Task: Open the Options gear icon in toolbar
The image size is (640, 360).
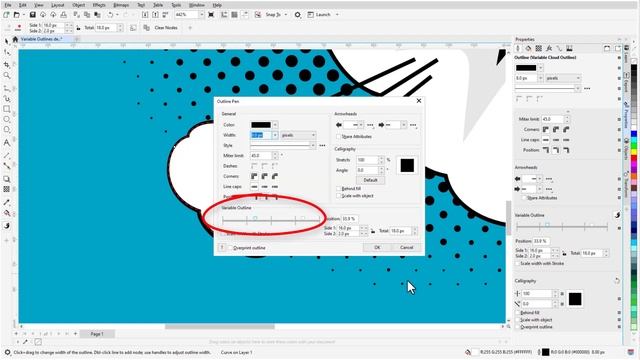Action: pos(298,15)
